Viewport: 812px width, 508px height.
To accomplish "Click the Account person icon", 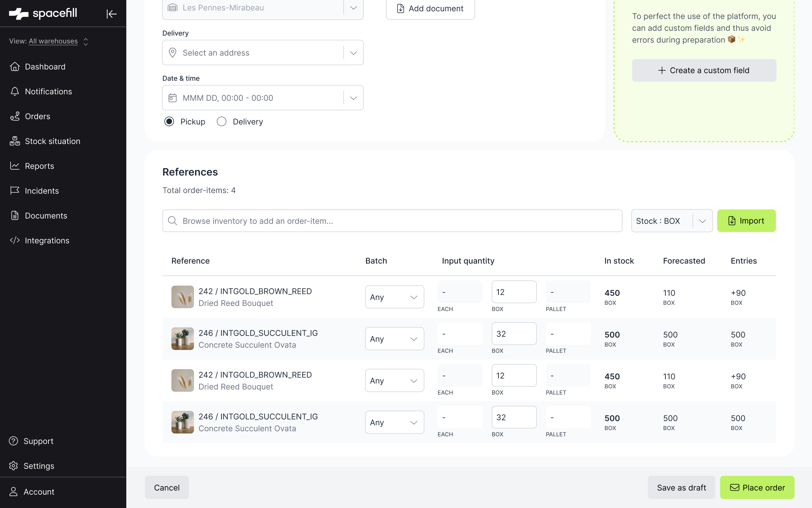I will (14, 492).
